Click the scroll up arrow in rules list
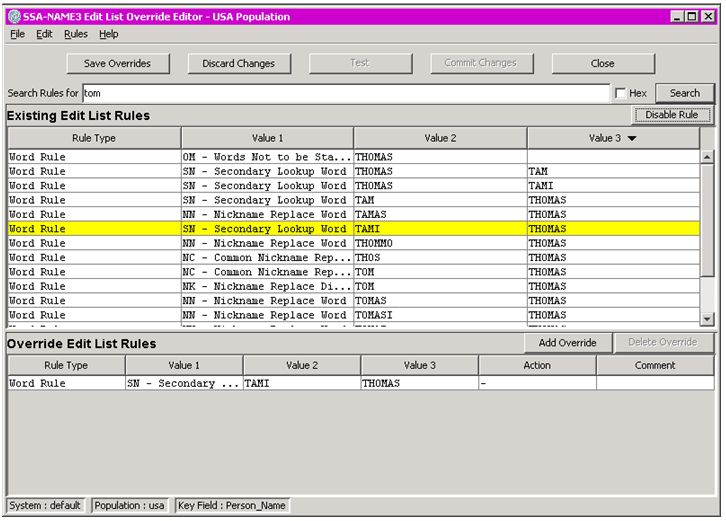Screen dimensions: 726x521 [707, 157]
